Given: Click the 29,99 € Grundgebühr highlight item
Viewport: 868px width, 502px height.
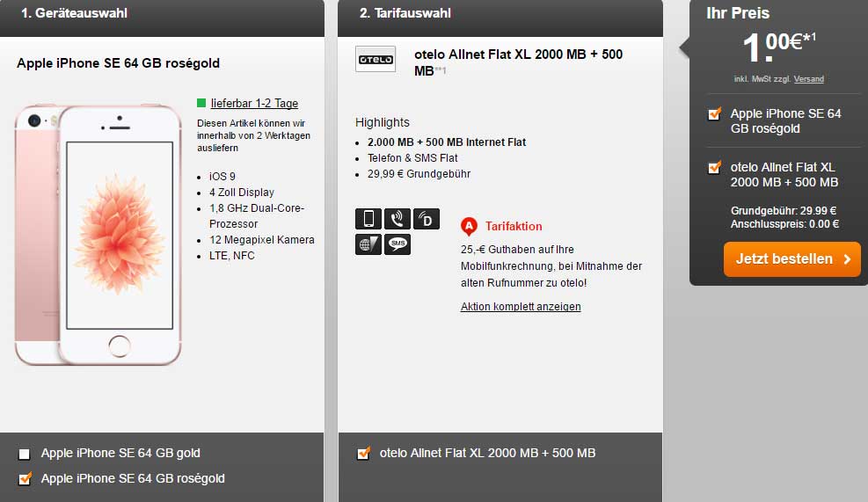Looking at the screenshot, I should [x=419, y=174].
